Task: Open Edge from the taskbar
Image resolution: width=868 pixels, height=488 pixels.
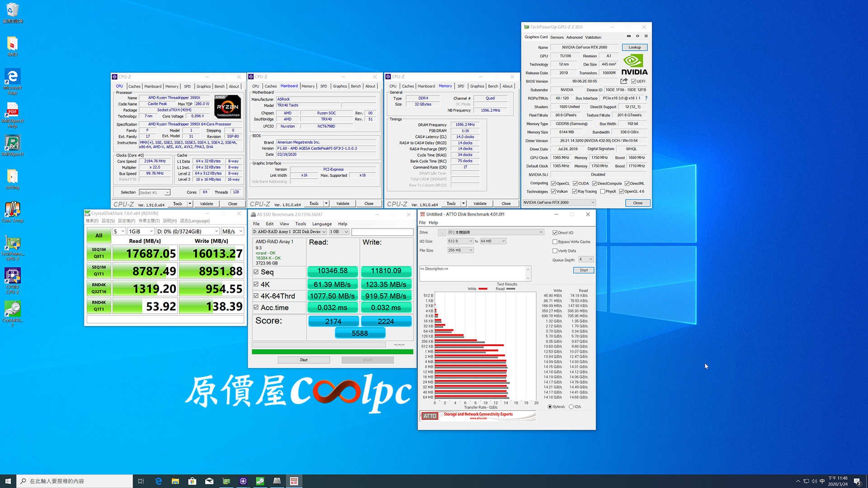Action: point(158,481)
